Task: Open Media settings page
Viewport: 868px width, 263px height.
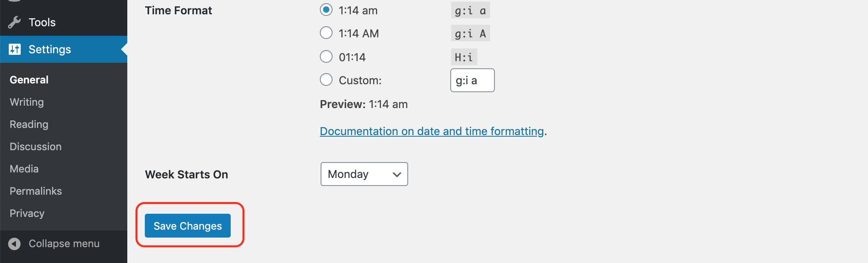Action: click(x=24, y=169)
